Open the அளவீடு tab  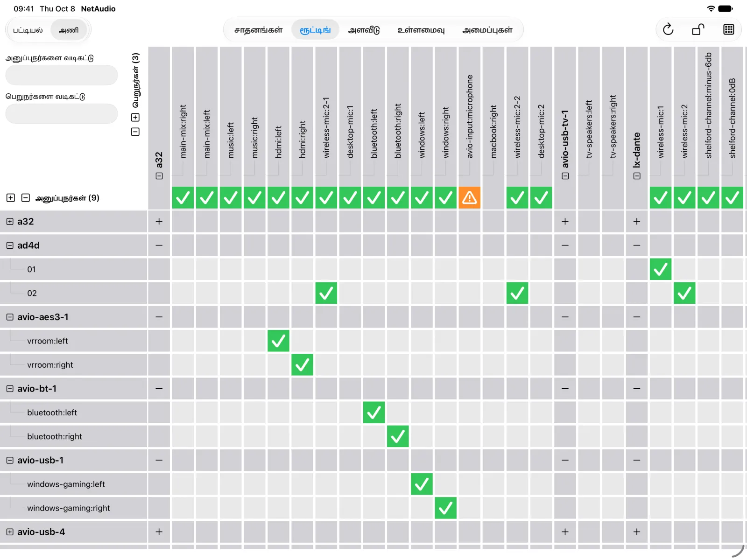pos(364,30)
